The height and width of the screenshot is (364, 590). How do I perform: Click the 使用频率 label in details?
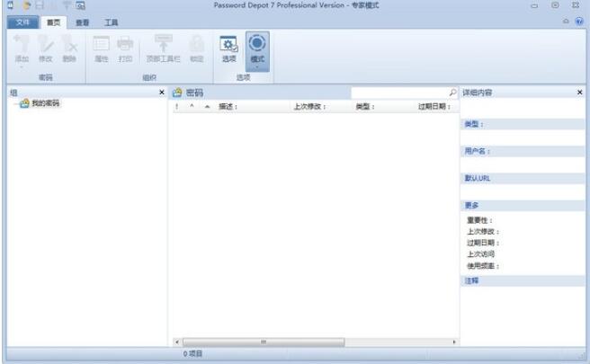pos(483,266)
